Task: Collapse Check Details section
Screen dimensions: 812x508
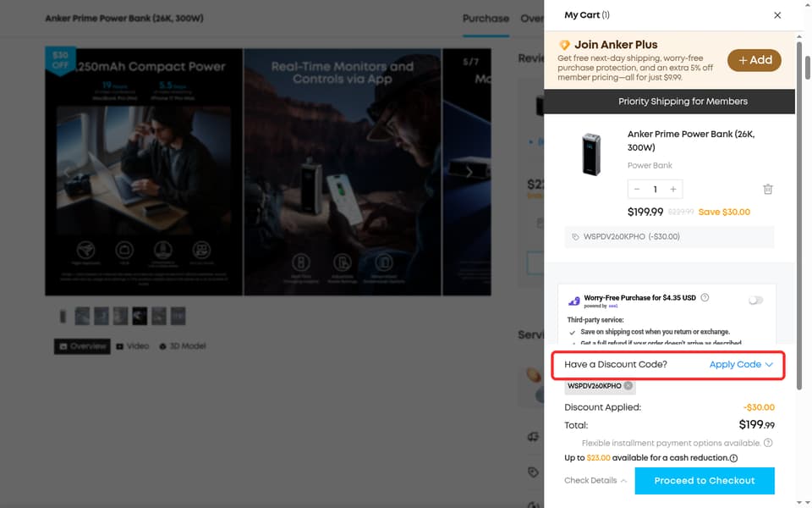Action: 595,481
